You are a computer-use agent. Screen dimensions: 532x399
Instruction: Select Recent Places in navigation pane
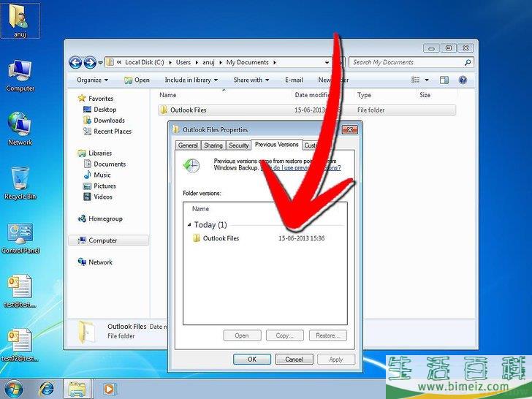click(x=107, y=132)
